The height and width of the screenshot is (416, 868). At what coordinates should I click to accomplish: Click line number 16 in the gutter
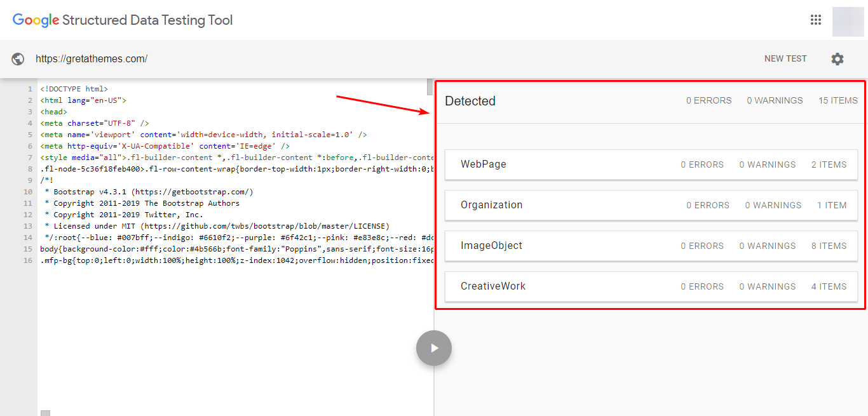(x=28, y=260)
